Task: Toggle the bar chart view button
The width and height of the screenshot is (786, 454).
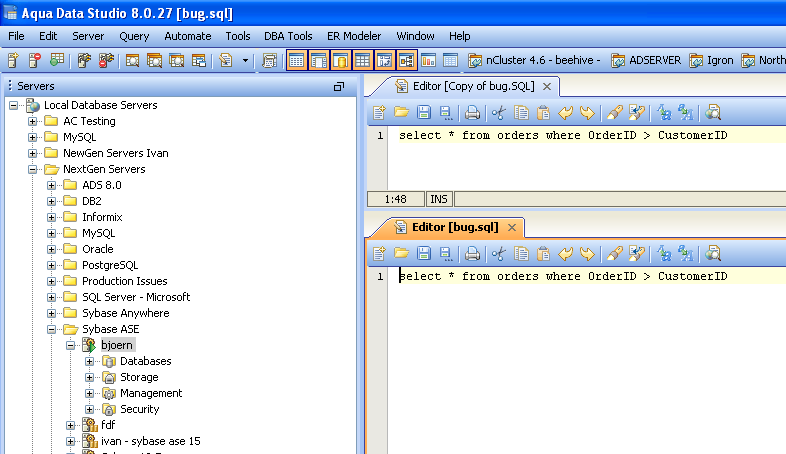Action: click(x=429, y=61)
